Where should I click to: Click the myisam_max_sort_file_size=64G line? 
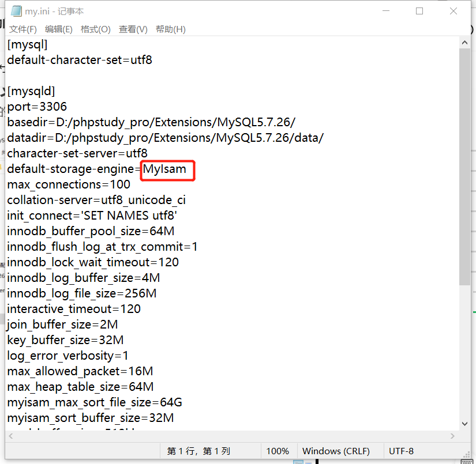tap(95, 402)
